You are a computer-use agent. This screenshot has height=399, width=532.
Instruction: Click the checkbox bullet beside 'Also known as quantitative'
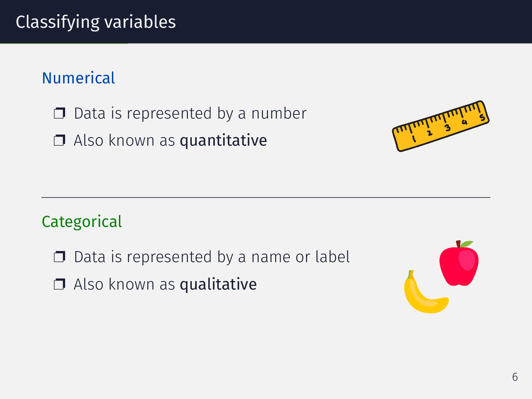(59, 140)
